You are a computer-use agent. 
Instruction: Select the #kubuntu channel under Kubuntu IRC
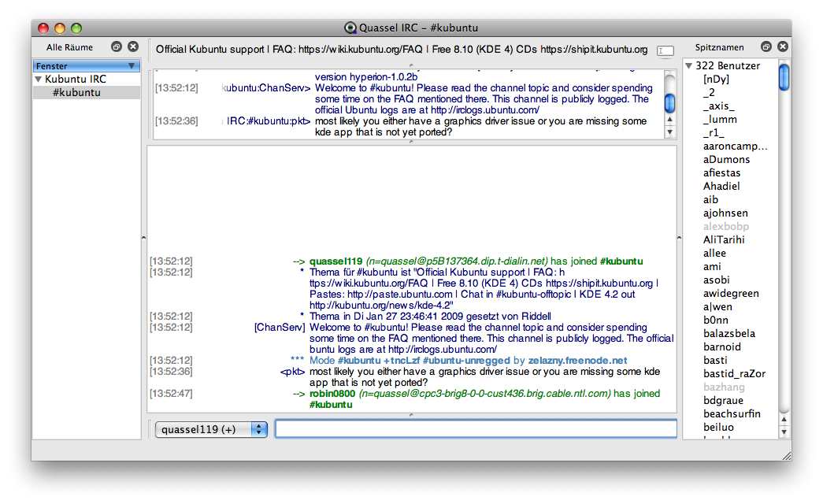(x=76, y=92)
